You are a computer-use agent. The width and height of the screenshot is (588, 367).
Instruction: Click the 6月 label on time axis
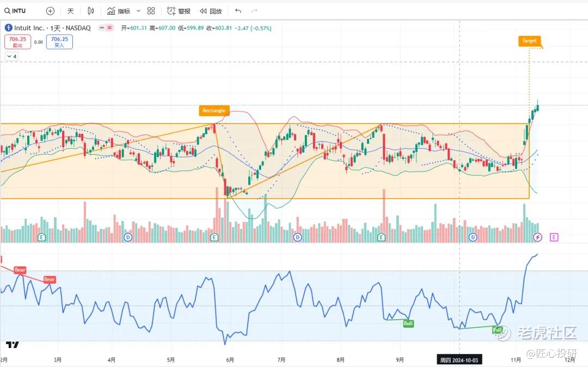tap(230, 360)
